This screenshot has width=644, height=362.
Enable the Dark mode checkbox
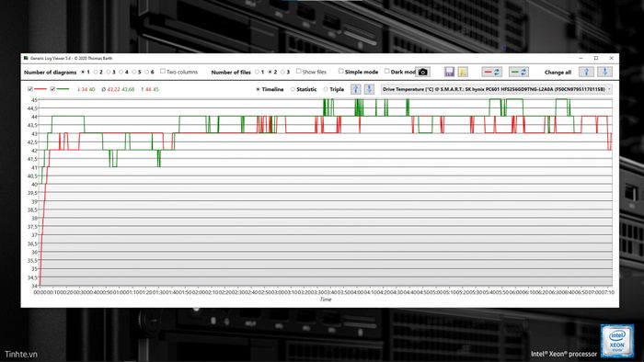click(387, 72)
